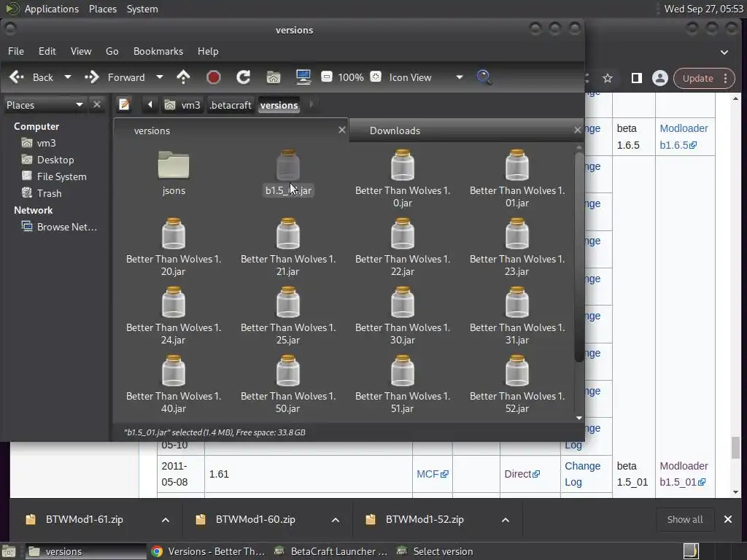Open the Applications menu in top panel

(x=52, y=9)
